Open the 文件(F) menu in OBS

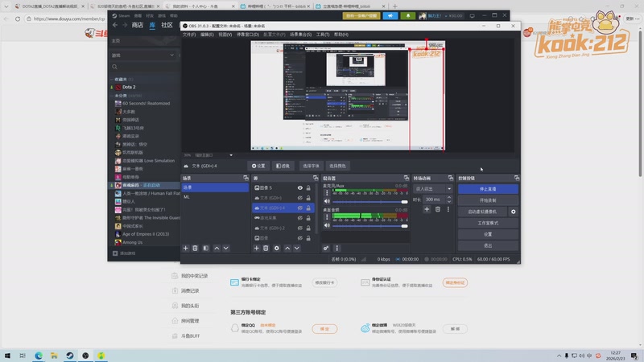(189, 35)
